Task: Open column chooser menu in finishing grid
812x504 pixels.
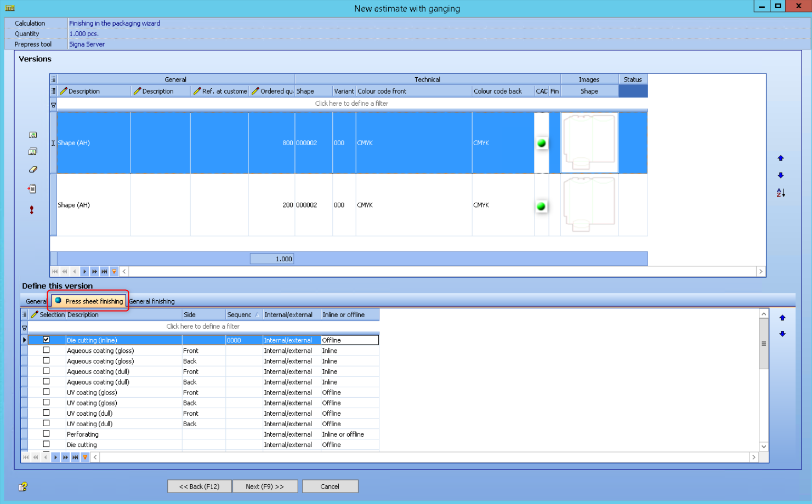Action: (x=24, y=314)
